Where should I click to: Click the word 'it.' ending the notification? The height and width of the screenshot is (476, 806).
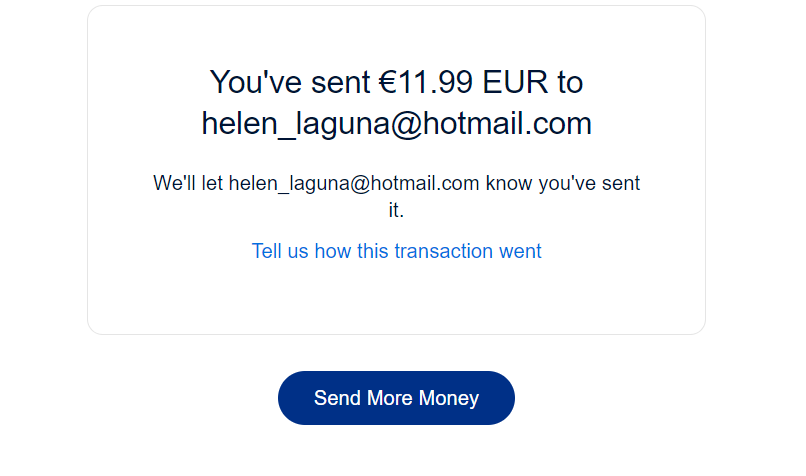pyautogui.click(x=396, y=211)
